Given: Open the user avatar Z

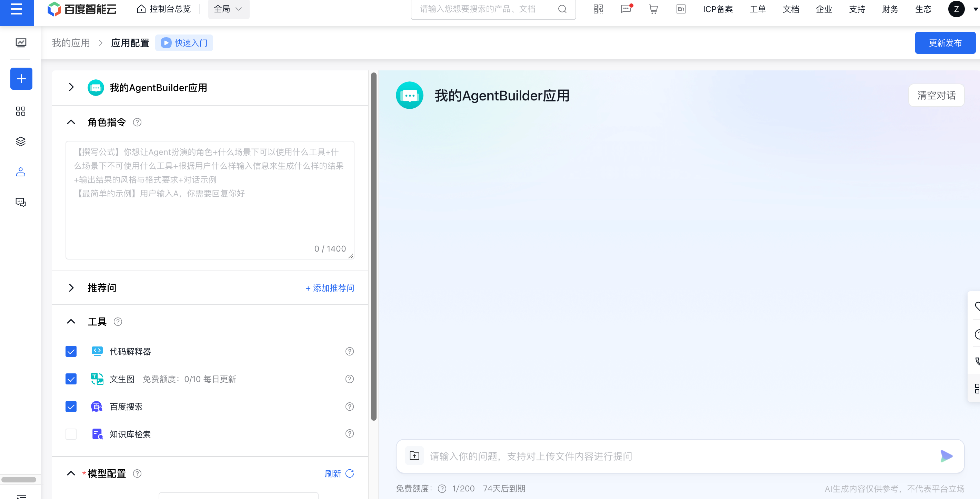Looking at the screenshot, I should [956, 9].
